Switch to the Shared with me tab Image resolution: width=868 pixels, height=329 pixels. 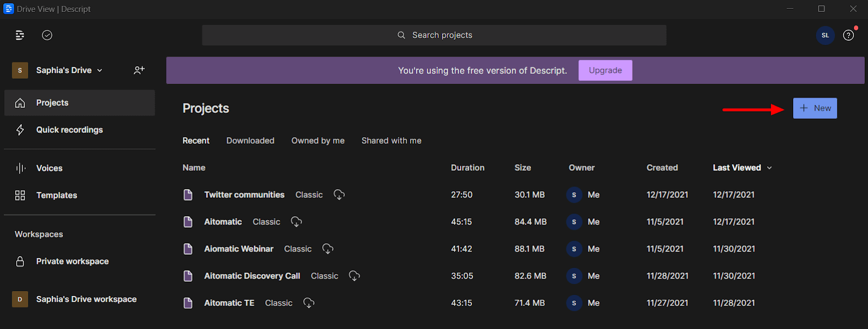(391, 140)
